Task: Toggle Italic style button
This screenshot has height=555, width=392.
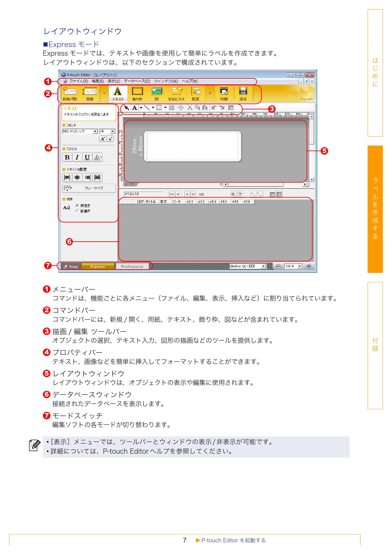Action: pyautogui.click(x=77, y=157)
